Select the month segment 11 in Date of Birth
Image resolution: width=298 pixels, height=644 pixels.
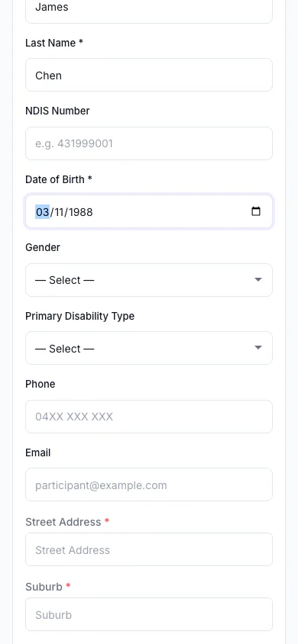59,212
